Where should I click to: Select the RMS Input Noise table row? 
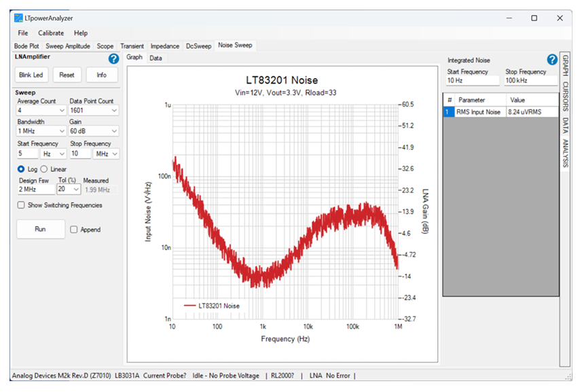click(501, 112)
